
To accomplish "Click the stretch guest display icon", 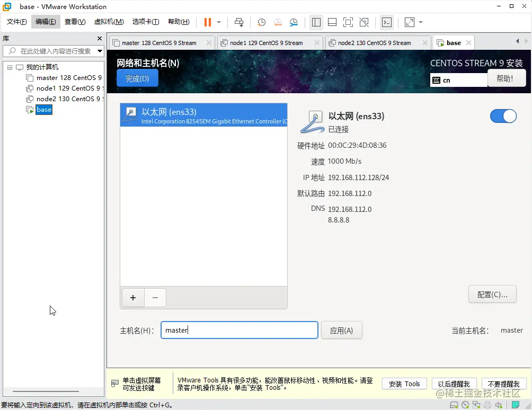I will (410, 22).
